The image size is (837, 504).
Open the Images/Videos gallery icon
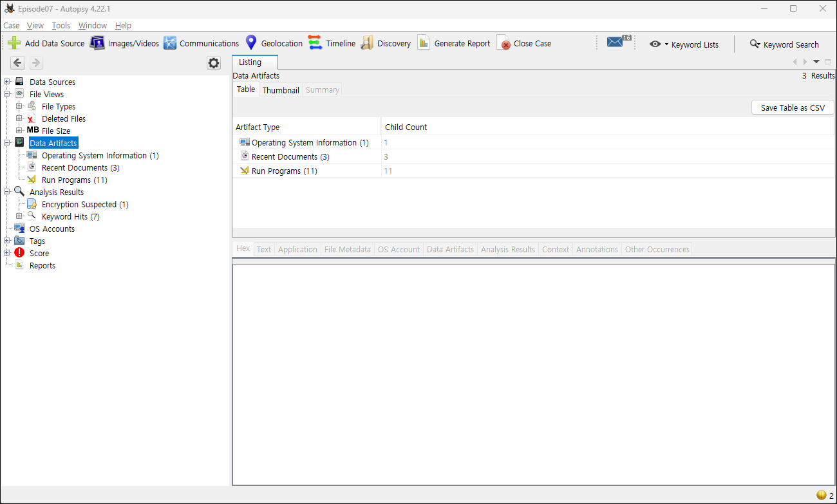pos(97,43)
